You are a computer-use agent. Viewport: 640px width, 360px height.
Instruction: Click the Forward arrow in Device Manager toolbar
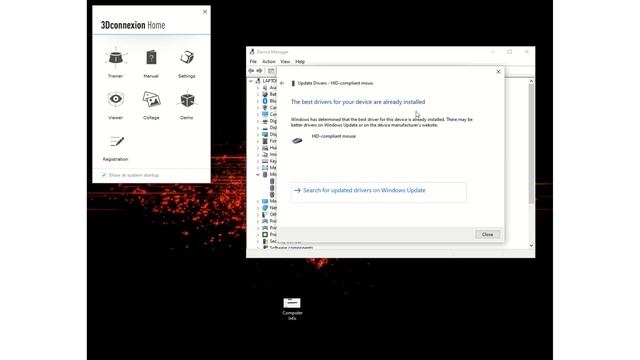260,71
